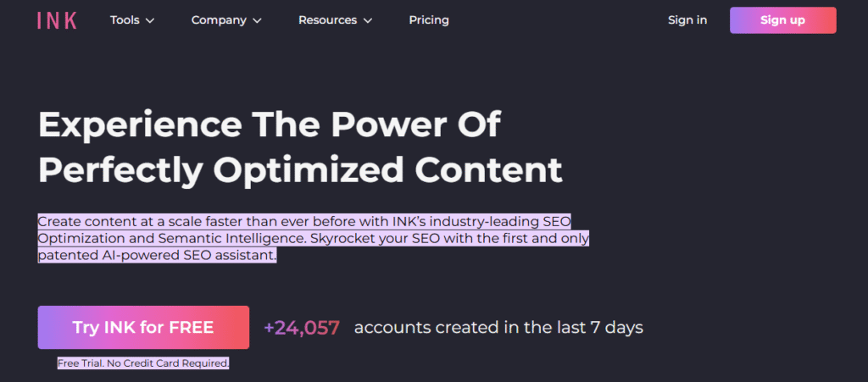Expand the chevron beside Company
Image resolution: width=868 pixels, height=382 pixels.
[x=257, y=20]
